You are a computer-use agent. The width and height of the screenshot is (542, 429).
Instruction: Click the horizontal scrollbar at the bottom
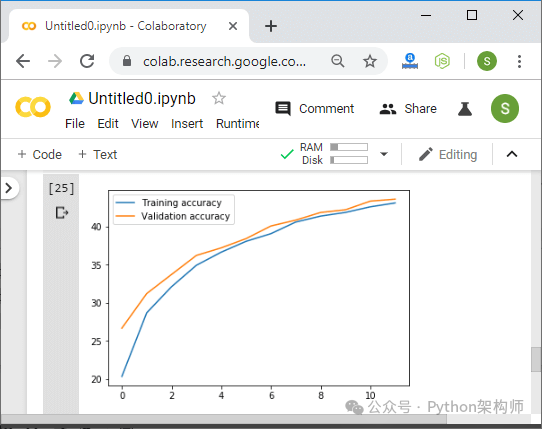click(224, 419)
